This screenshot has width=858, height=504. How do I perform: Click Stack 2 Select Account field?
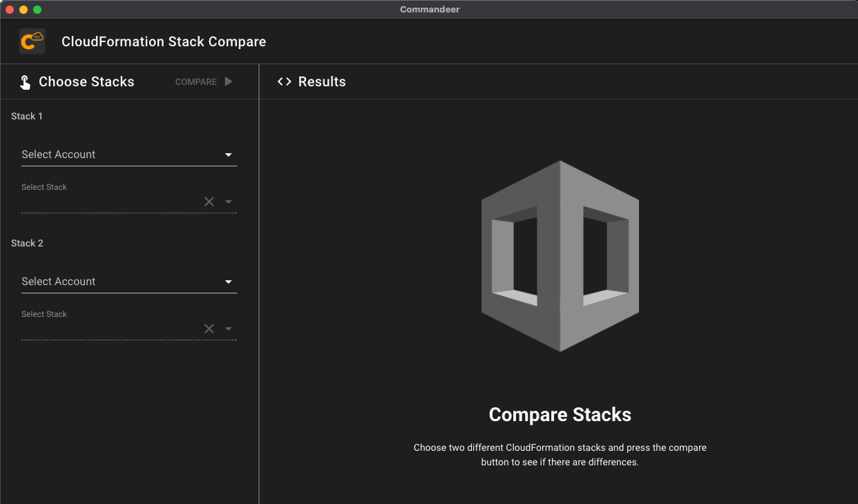click(129, 282)
